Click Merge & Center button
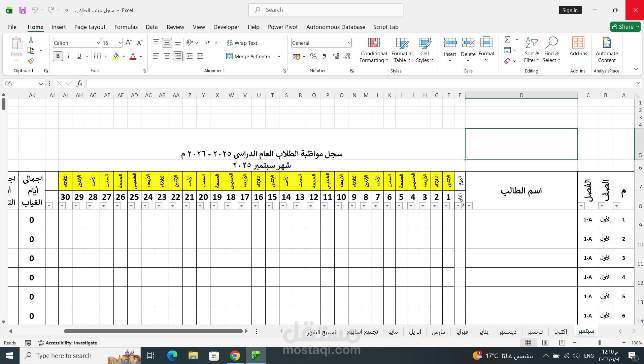Screen dimensions: 644x364 click(248, 56)
